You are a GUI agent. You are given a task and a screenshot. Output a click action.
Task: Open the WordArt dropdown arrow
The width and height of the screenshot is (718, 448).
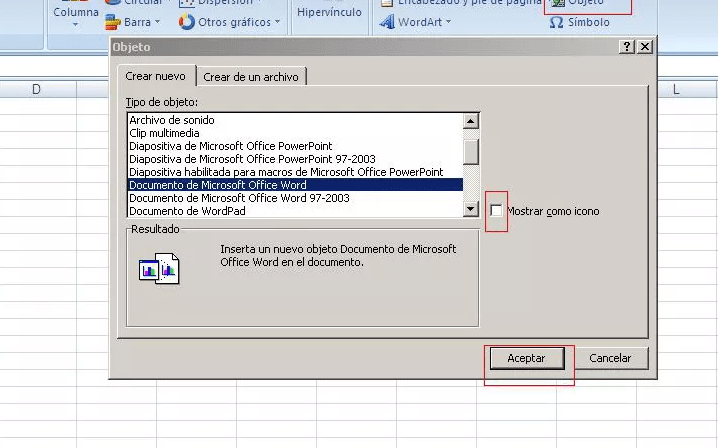coord(448,22)
